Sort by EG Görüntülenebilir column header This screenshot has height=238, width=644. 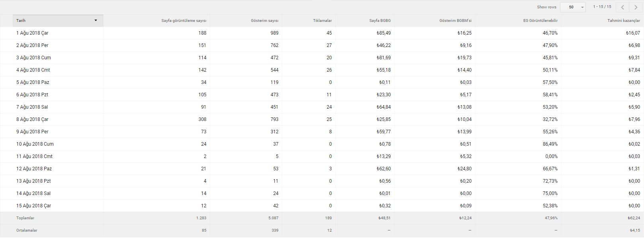pyautogui.click(x=540, y=21)
